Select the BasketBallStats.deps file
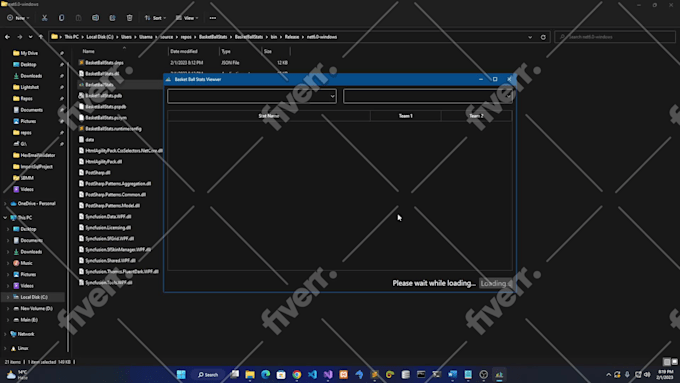The height and width of the screenshot is (383, 680). tap(104, 62)
